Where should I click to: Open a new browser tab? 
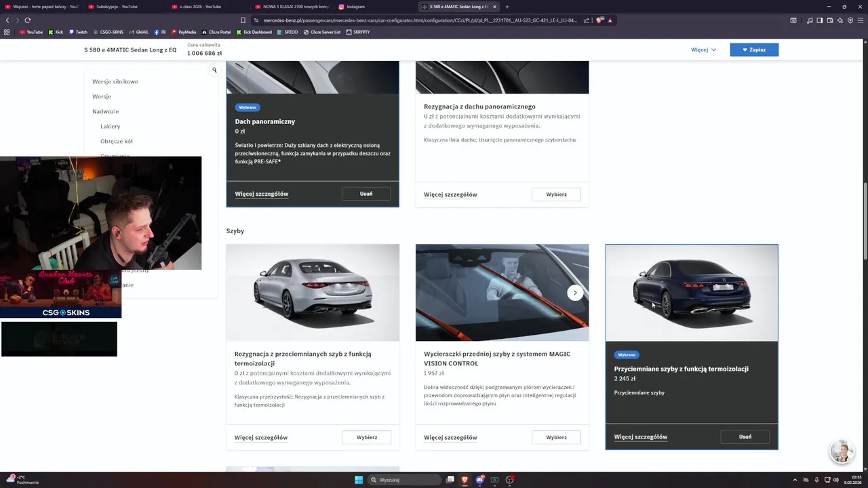tap(507, 7)
